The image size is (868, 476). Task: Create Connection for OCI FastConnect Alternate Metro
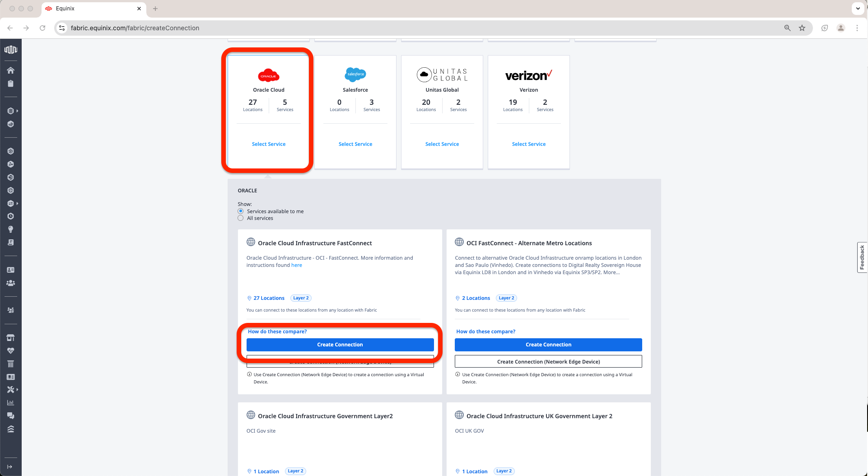click(548, 345)
